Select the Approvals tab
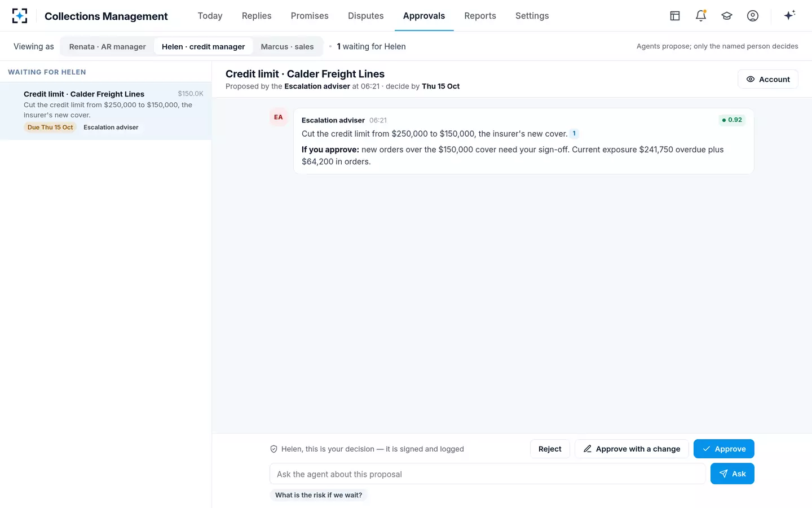The height and width of the screenshot is (508, 812). pyautogui.click(x=424, y=16)
